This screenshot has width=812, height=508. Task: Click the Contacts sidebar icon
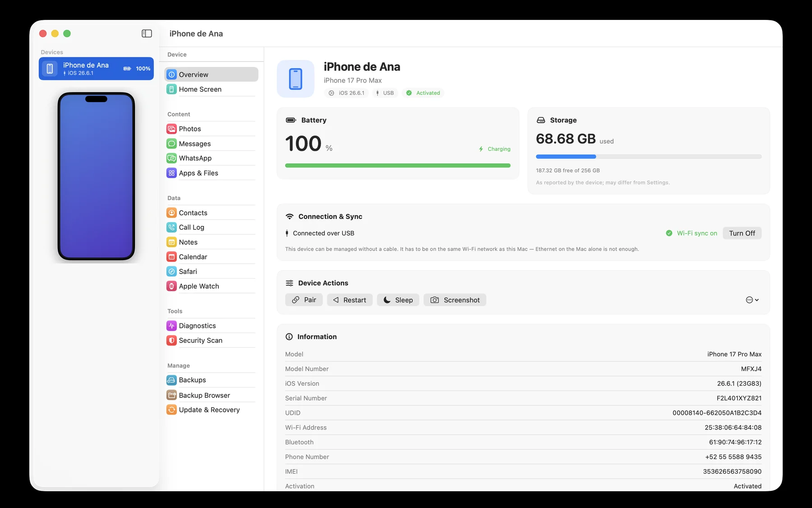coord(171,213)
